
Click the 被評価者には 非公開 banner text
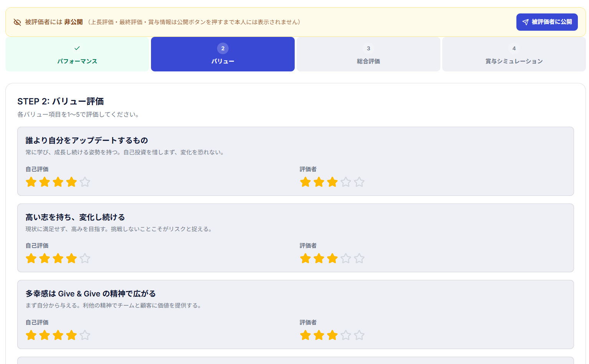tap(54, 22)
